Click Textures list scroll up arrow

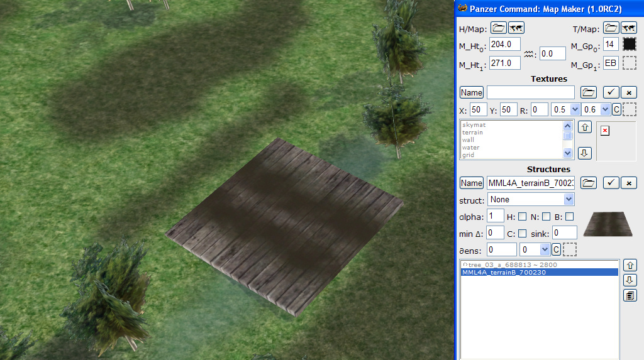568,126
